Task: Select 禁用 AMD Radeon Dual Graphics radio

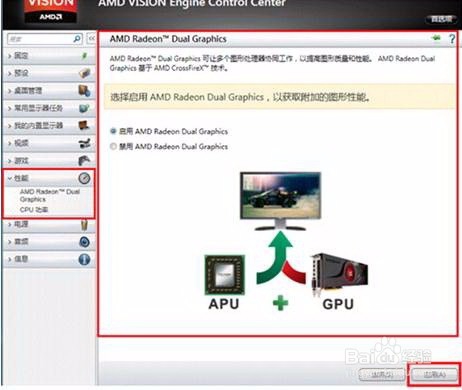Action: click(113, 146)
